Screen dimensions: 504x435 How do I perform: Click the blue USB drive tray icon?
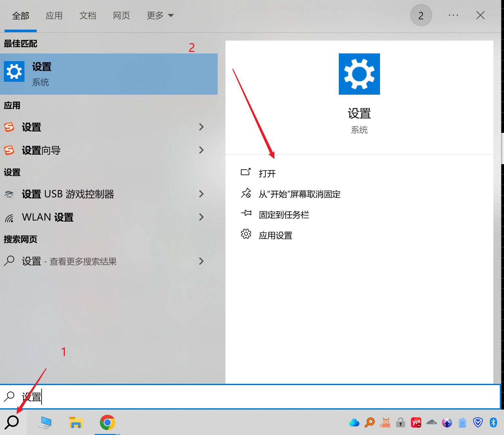462,422
